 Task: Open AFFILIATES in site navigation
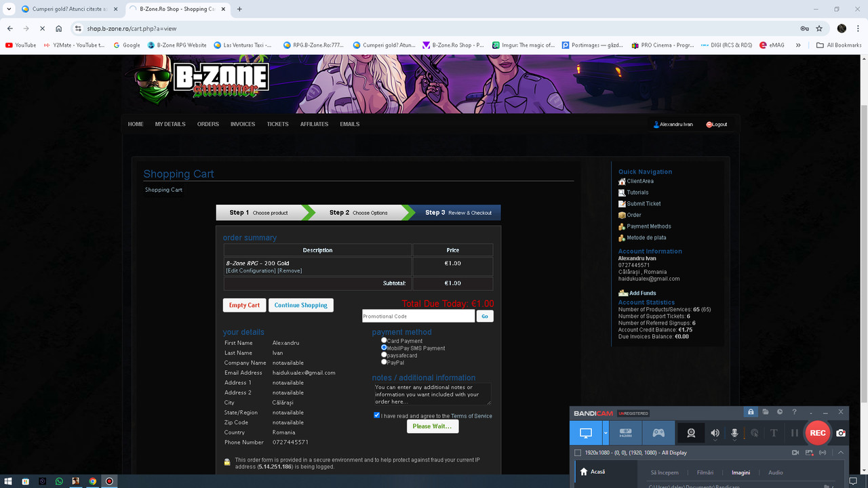(314, 124)
